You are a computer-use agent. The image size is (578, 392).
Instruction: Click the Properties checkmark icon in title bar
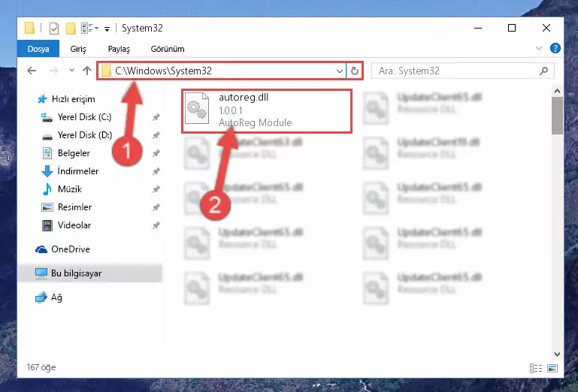click(54, 28)
